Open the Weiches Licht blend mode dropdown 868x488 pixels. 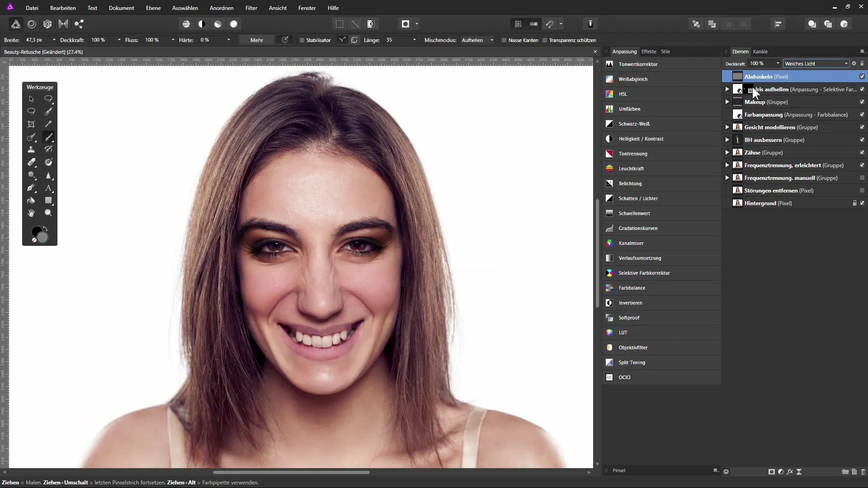point(816,64)
